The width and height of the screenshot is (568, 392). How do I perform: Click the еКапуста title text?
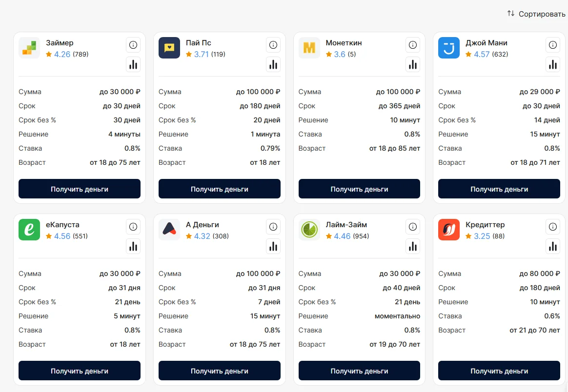(x=62, y=224)
